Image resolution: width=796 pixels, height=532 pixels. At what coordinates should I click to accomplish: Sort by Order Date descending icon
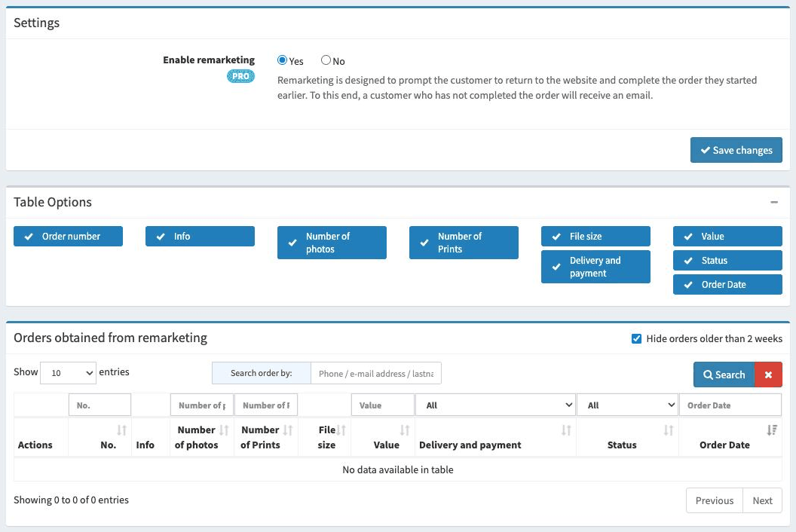(x=772, y=430)
